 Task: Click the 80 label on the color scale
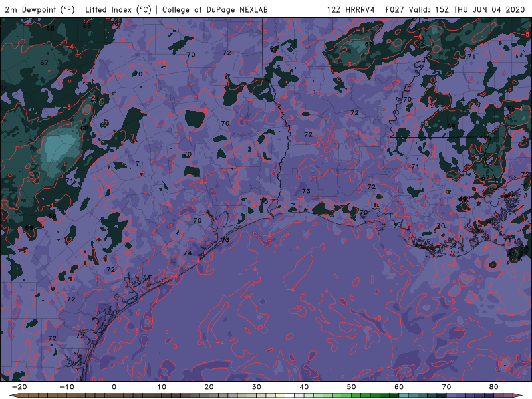pos(494,387)
